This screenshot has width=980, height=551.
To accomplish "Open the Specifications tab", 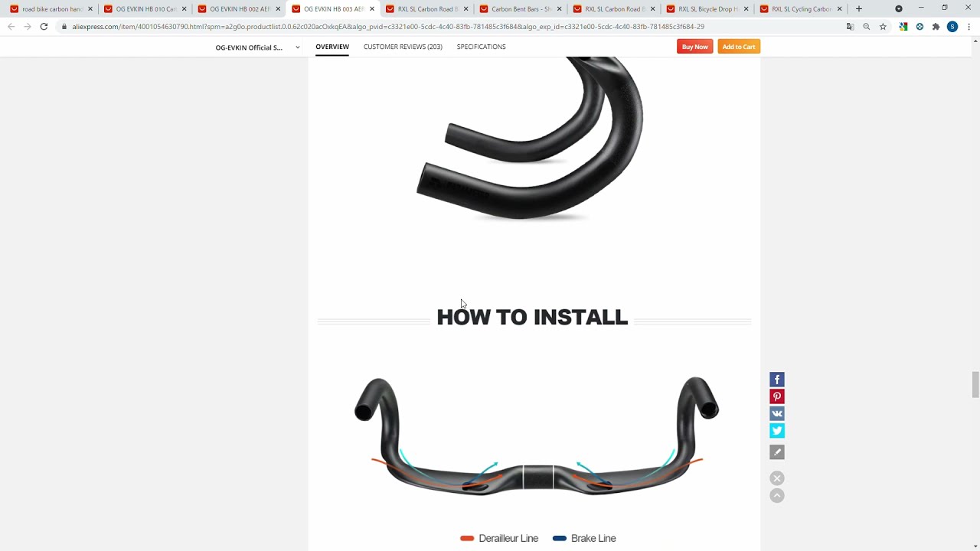I will pyautogui.click(x=481, y=47).
